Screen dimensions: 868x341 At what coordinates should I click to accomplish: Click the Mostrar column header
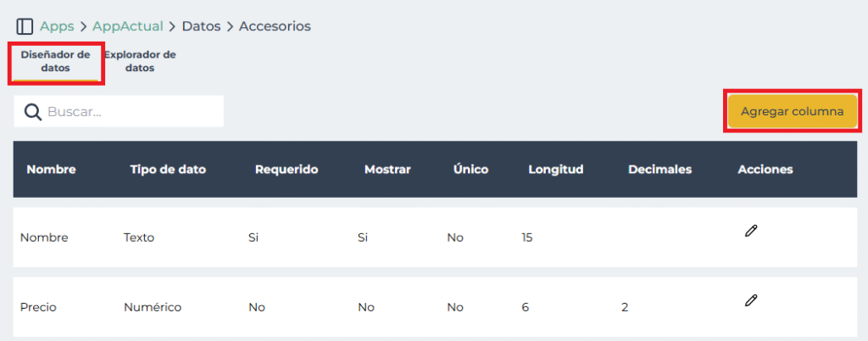click(x=387, y=170)
